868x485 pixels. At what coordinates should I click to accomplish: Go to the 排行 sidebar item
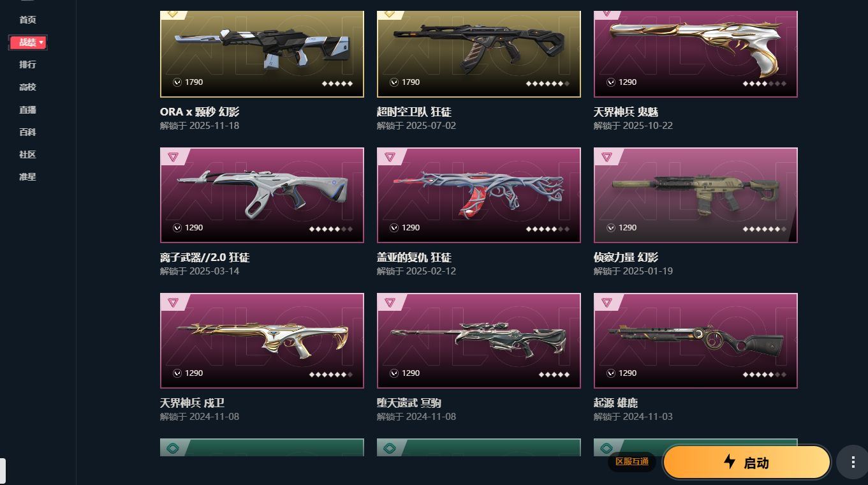click(x=27, y=64)
